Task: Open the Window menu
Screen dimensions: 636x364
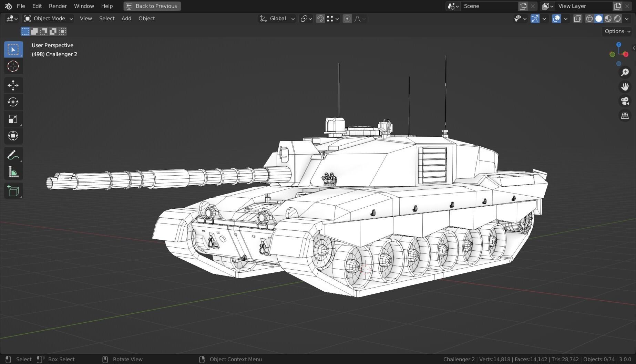Action: 84,6
